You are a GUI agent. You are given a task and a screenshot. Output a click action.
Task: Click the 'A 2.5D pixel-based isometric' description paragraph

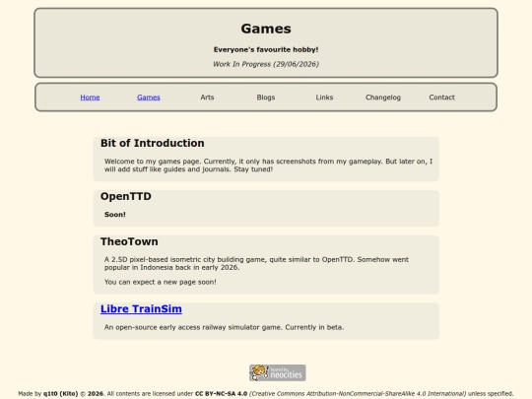tap(256, 263)
